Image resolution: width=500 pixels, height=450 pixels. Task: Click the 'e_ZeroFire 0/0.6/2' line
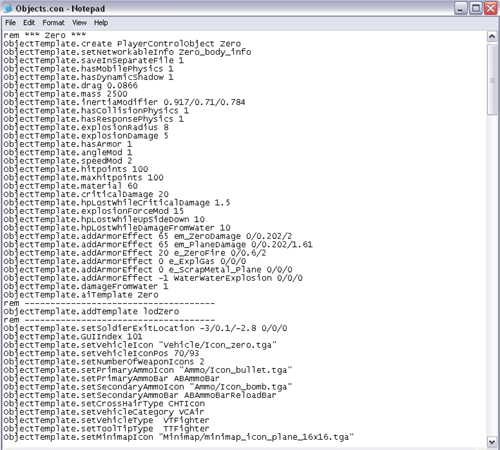tap(135, 253)
